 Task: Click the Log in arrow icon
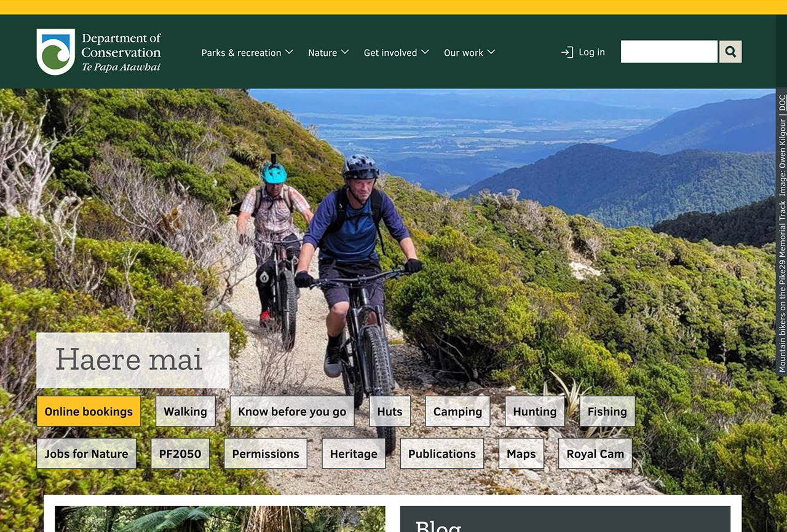point(567,52)
